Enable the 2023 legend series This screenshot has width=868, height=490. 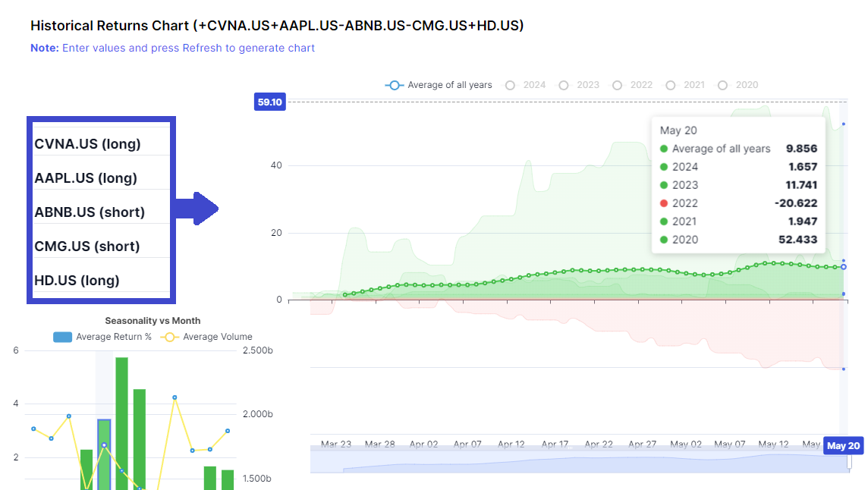click(x=579, y=85)
